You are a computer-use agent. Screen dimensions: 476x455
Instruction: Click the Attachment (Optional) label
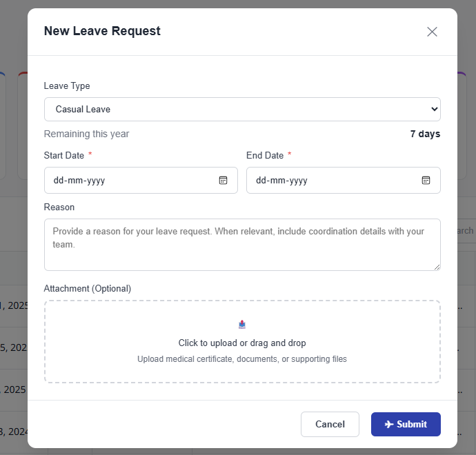tap(88, 288)
